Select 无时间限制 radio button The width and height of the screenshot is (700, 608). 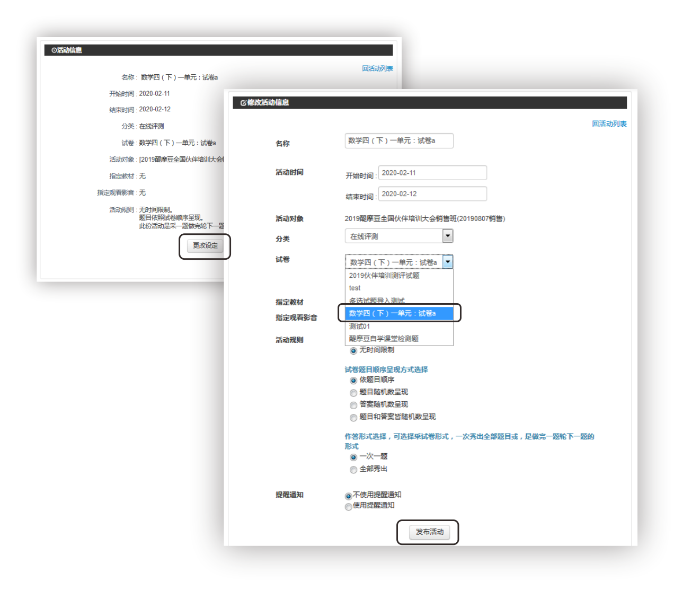coord(353,351)
